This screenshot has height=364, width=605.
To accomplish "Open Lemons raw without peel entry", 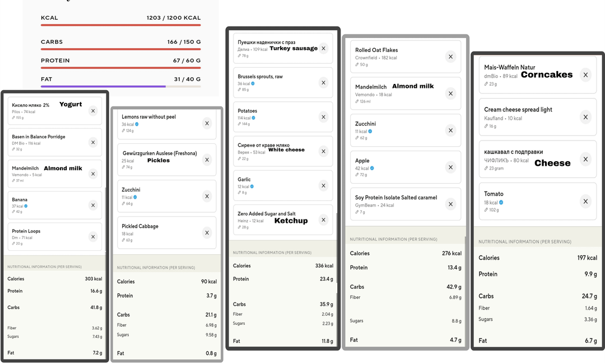I will tap(157, 123).
